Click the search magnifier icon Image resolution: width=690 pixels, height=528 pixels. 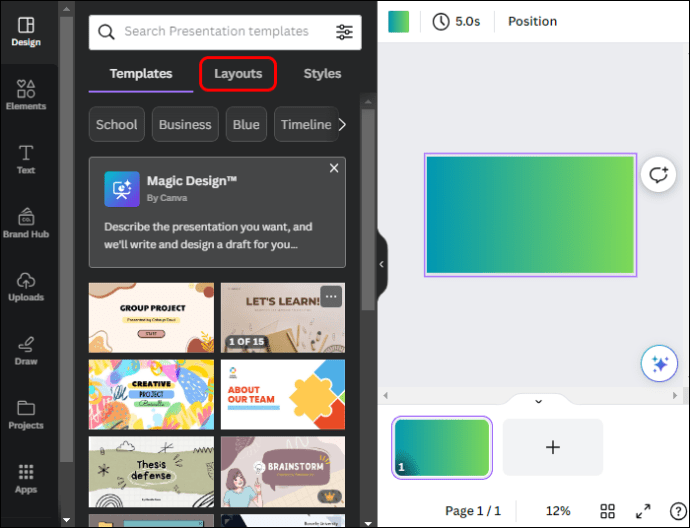tap(106, 32)
